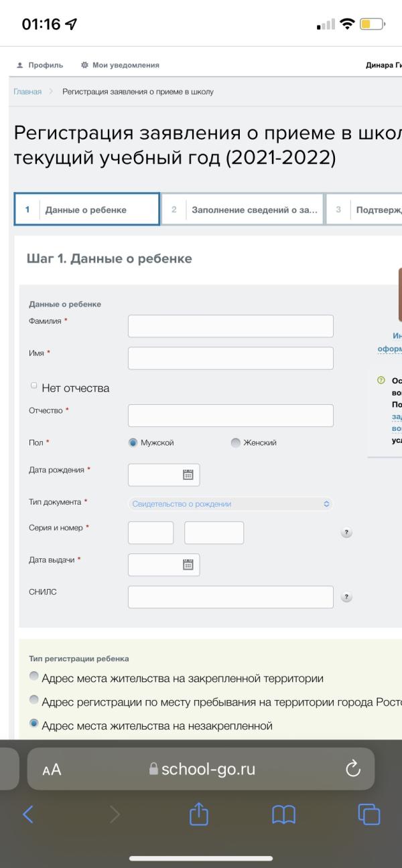This screenshot has width=402, height=868.
Task: Show Safari open tabs icon
Action: coord(369,813)
